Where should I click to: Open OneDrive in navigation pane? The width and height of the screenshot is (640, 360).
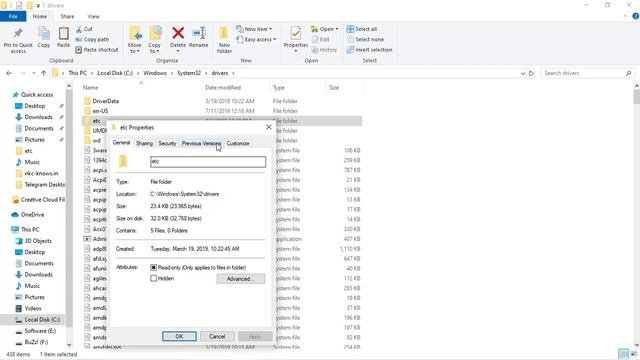tap(32, 214)
